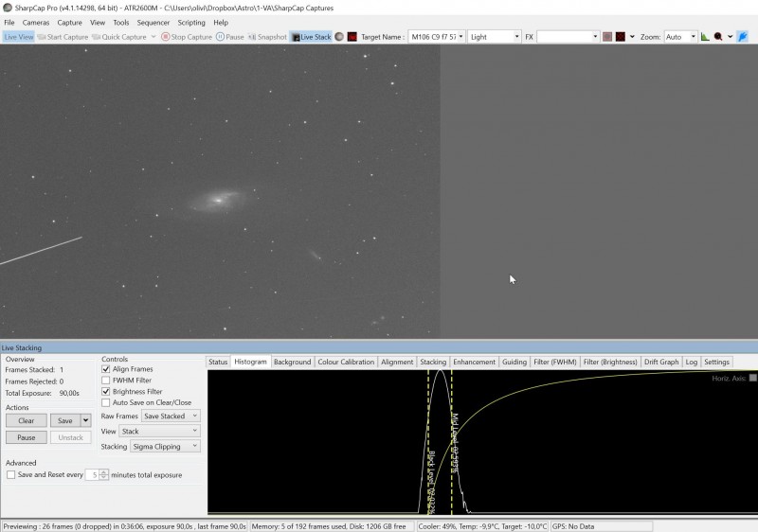The image size is (758, 532).
Task: Open the Capture menu
Action: (69, 22)
